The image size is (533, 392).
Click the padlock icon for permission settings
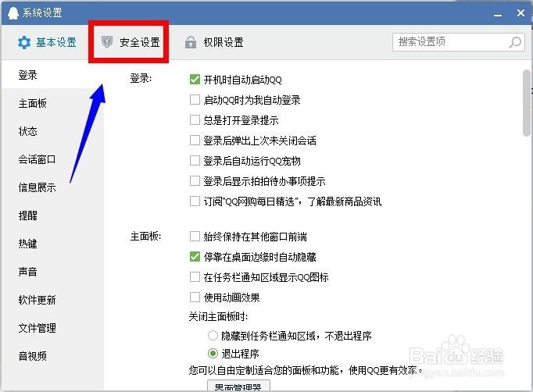[191, 42]
